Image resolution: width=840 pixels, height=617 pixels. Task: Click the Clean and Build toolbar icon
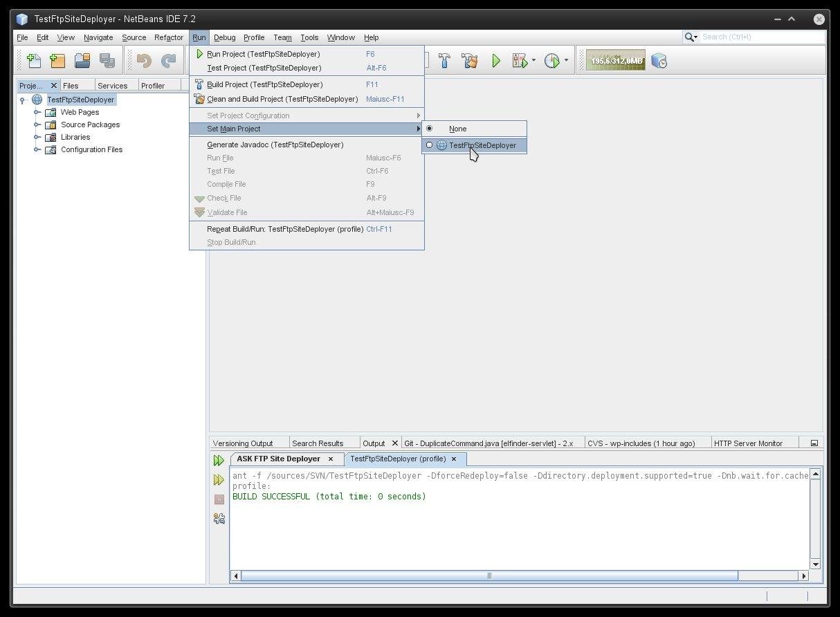coord(470,60)
